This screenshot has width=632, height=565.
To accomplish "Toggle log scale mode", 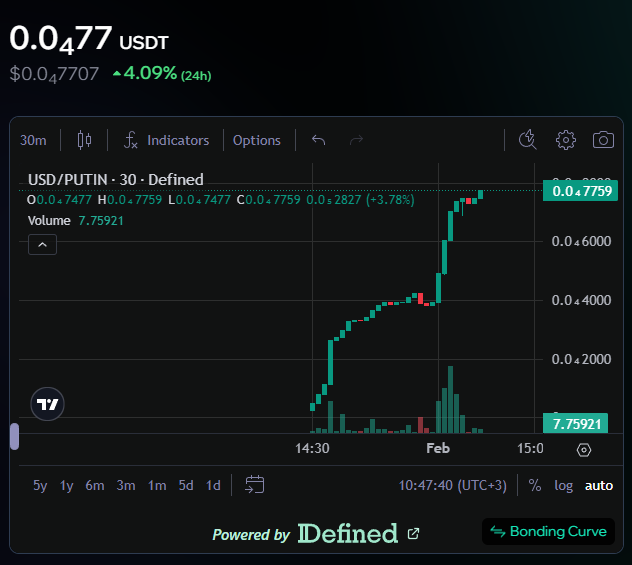I will coord(563,486).
